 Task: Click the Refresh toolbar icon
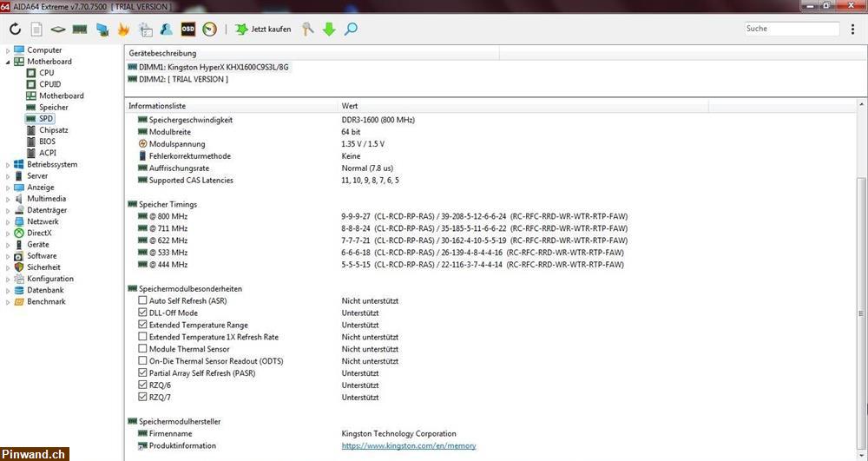(15, 30)
